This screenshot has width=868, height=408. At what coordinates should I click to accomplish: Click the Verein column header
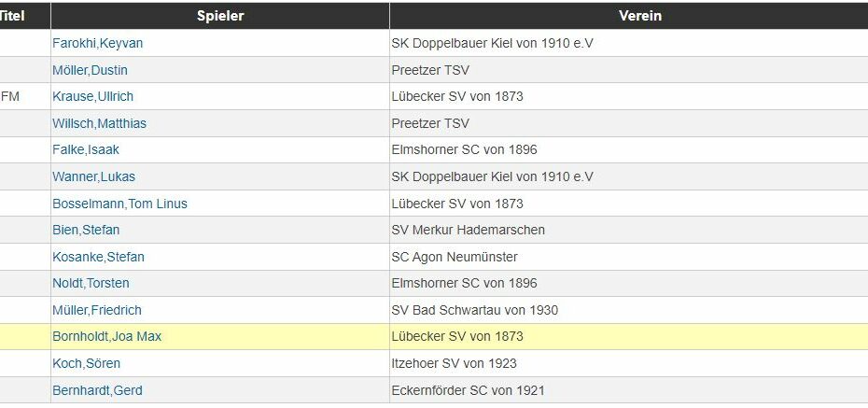629,16
